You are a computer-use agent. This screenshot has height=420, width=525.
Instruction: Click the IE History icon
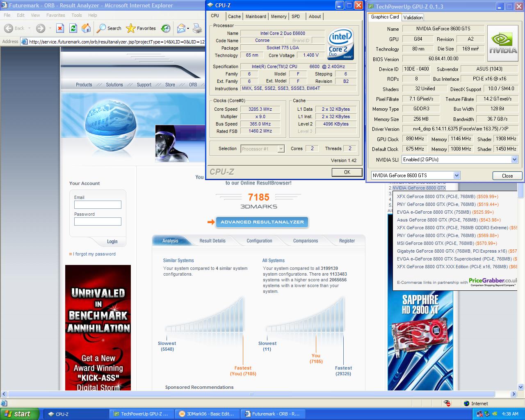[x=166, y=28]
